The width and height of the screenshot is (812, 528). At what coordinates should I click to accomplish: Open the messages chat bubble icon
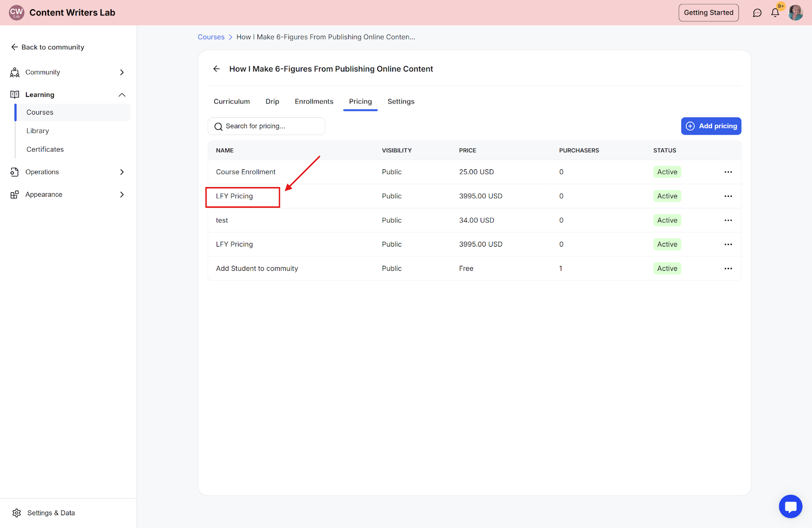click(x=757, y=13)
